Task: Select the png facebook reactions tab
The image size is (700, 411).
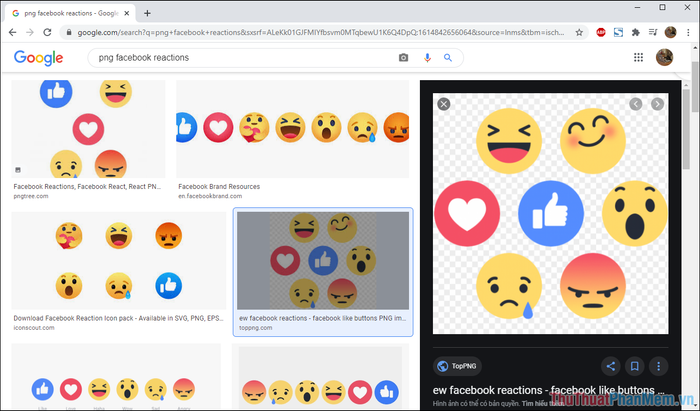Action: [71, 13]
